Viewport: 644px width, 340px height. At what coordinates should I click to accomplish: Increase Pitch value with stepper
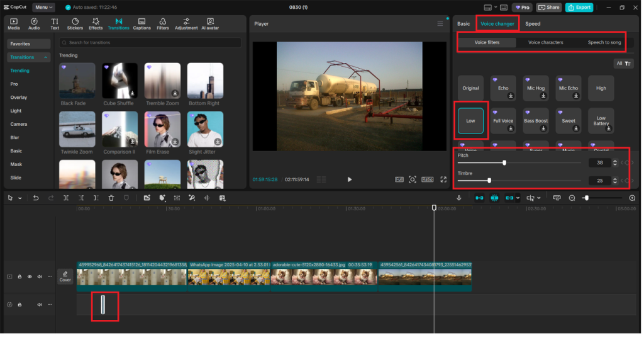[615, 161]
